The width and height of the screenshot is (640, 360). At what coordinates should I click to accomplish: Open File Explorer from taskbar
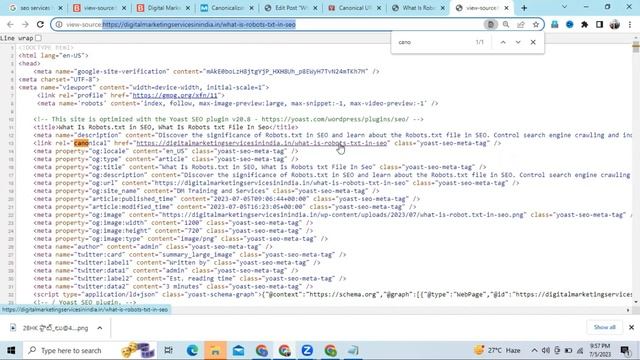pyautogui.click(x=215, y=350)
